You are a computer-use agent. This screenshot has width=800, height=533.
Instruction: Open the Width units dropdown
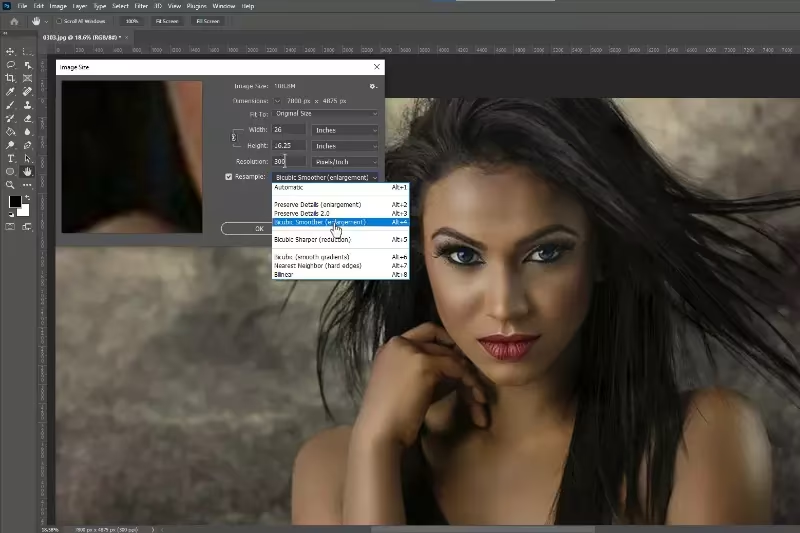(x=345, y=130)
